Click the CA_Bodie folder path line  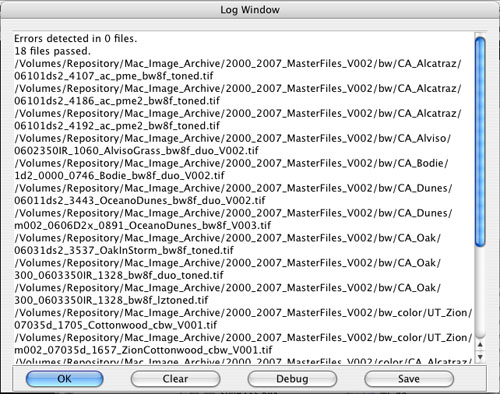pos(231,163)
